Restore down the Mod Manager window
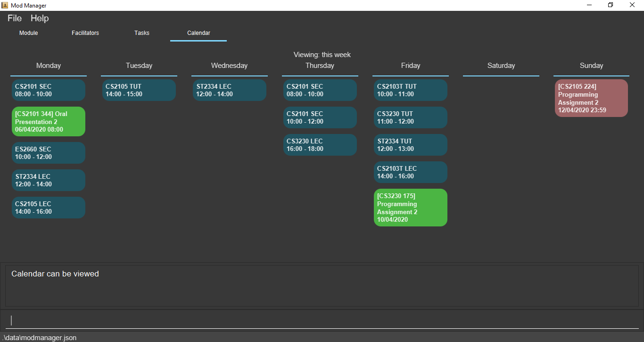Screen dimensions: 644x342 click(x=611, y=5)
